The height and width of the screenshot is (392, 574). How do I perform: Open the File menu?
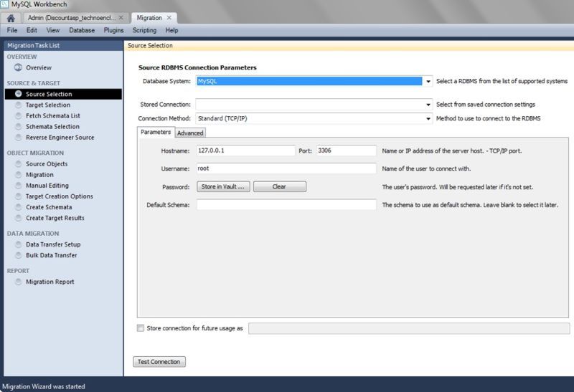click(x=12, y=30)
